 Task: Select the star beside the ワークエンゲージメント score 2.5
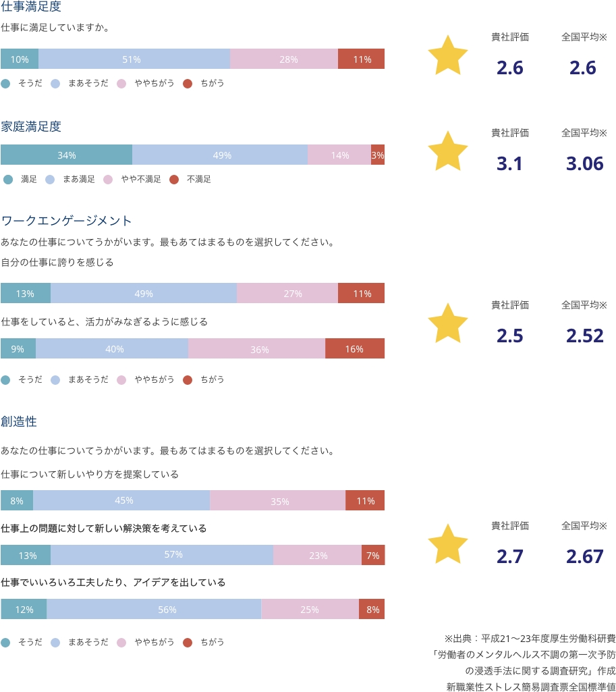click(447, 323)
